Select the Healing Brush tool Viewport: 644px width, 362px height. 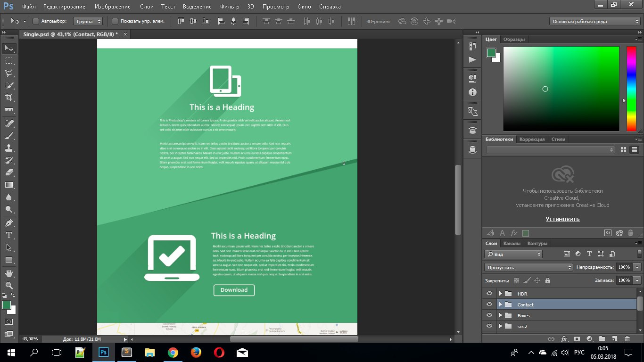click(x=9, y=123)
